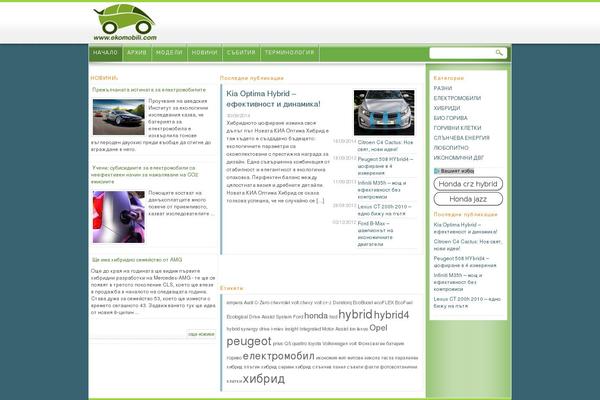Click the Kia Optima front grille photo
Viewport: 600px width, 400px height.
[x=384, y=113]
